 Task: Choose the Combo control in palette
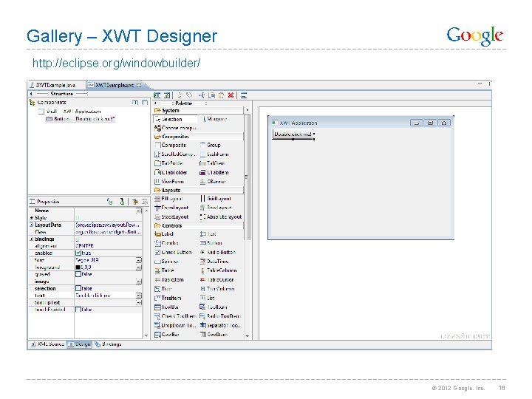click(166, 243)
